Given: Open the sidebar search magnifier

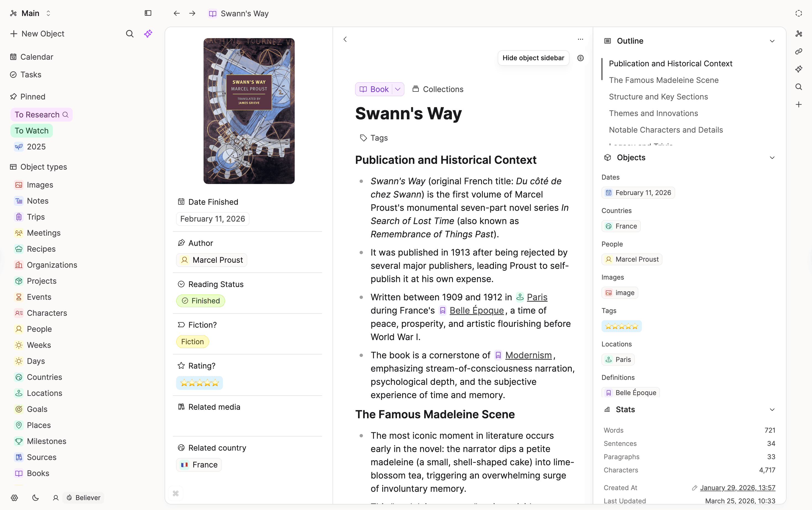Looking at the screenshot, I should point(130,34).
